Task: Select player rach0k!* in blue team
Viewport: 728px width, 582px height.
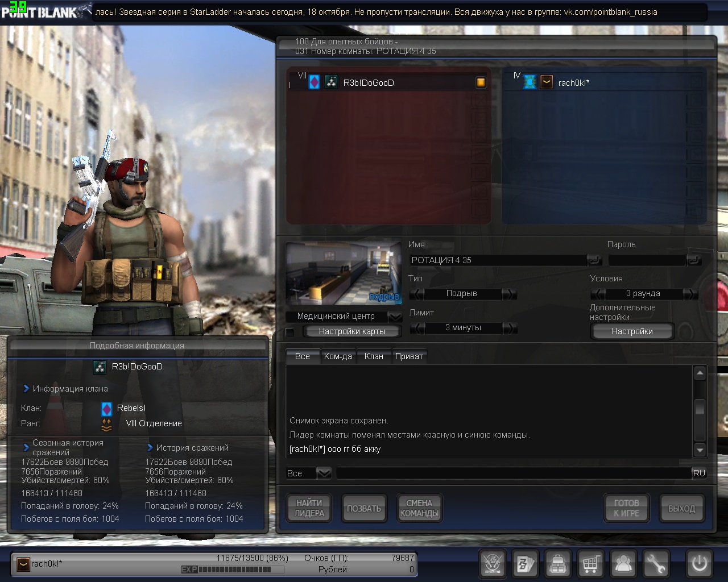Action: click(604, 82)
